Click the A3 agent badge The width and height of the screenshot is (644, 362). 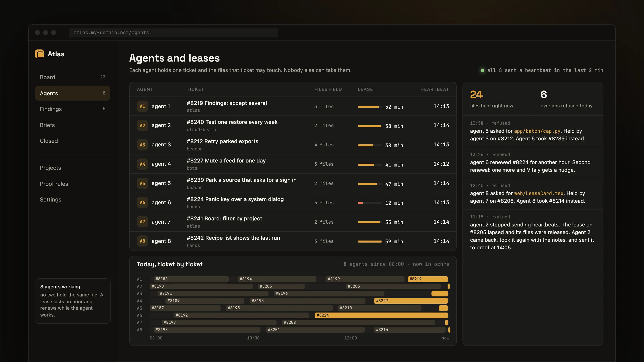pos(142,145)
